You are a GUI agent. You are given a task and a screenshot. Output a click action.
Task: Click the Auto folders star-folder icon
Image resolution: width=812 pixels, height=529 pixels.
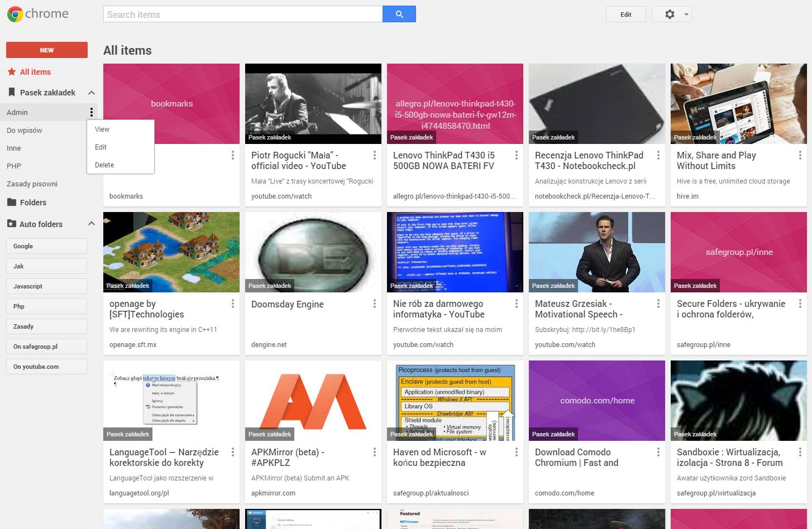[x=11, y=224]
